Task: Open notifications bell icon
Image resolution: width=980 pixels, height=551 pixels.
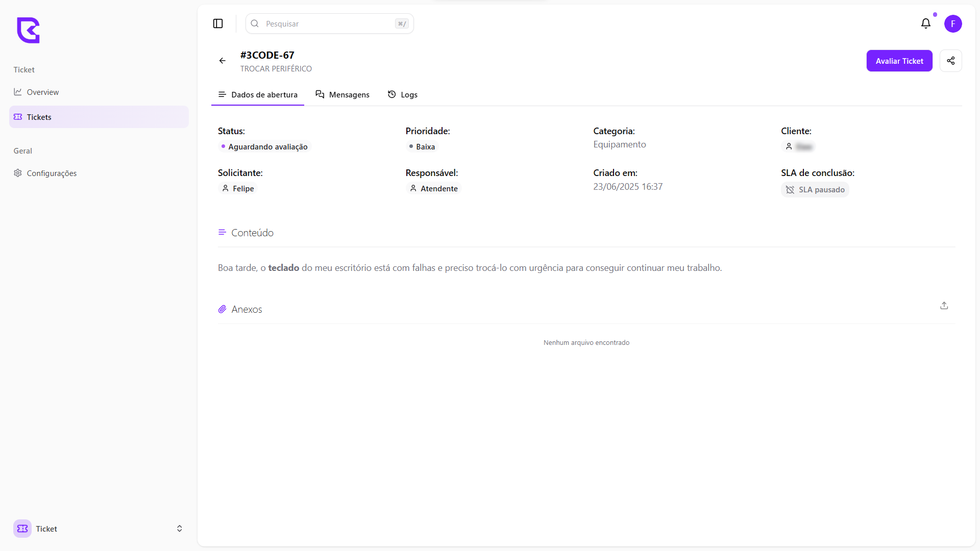Action: [925, 23]
